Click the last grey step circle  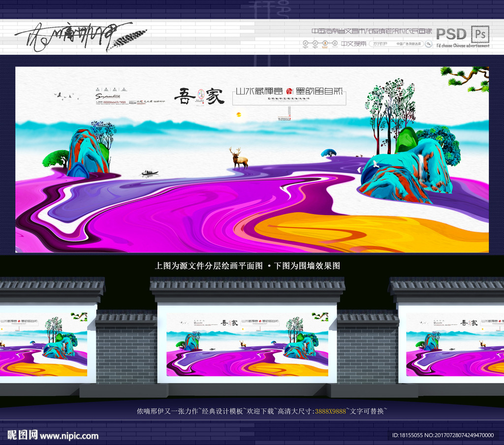(x=334, y=44)
